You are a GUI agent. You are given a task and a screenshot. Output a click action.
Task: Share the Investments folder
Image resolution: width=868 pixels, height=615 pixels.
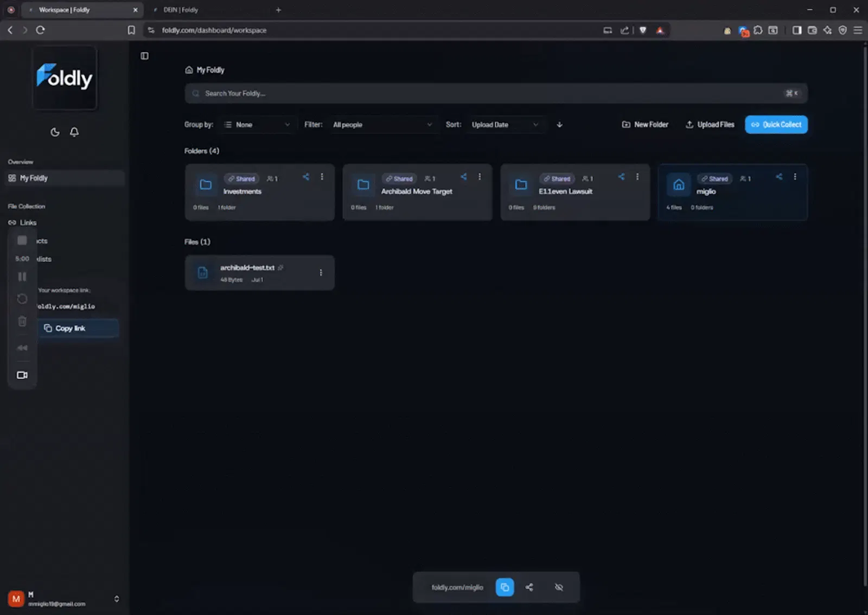[x=306, y=177]
